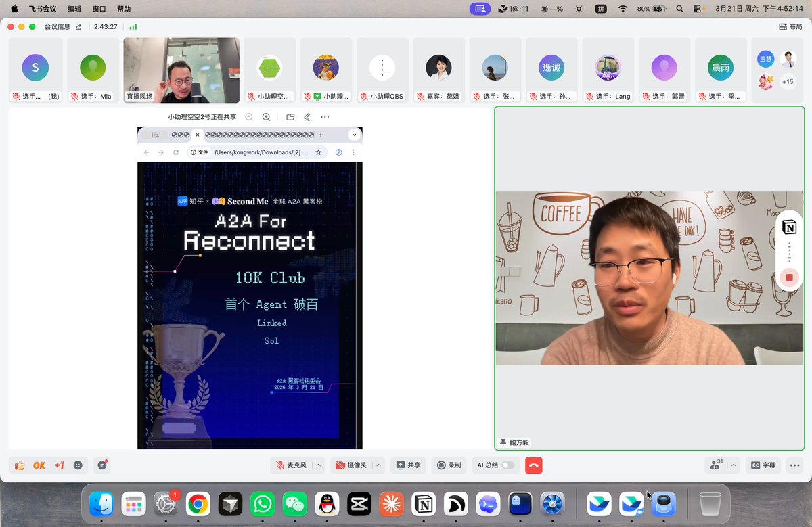Screen dimensions: 812x527
Task: Open the Apple menu
Action: pos(14,9)
